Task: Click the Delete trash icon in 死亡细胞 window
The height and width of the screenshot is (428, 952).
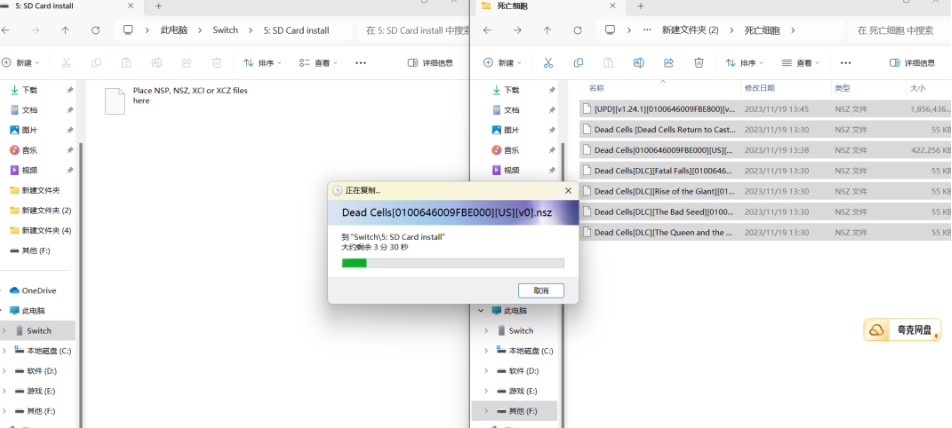Action: click(699, 62)
